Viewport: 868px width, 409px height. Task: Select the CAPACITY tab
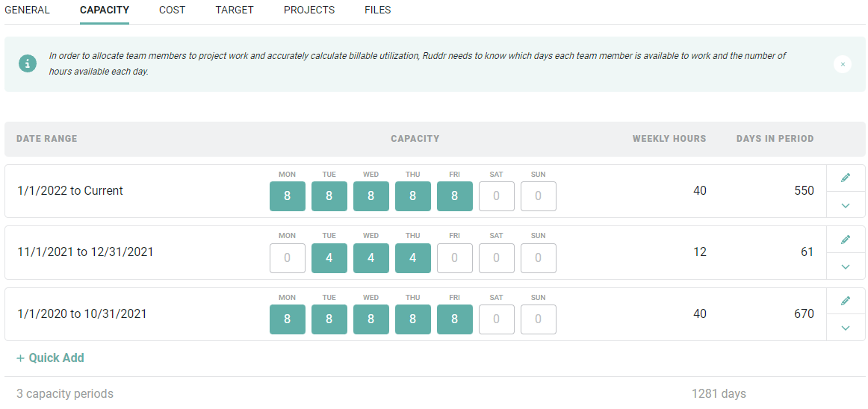(x=105, y=10)
